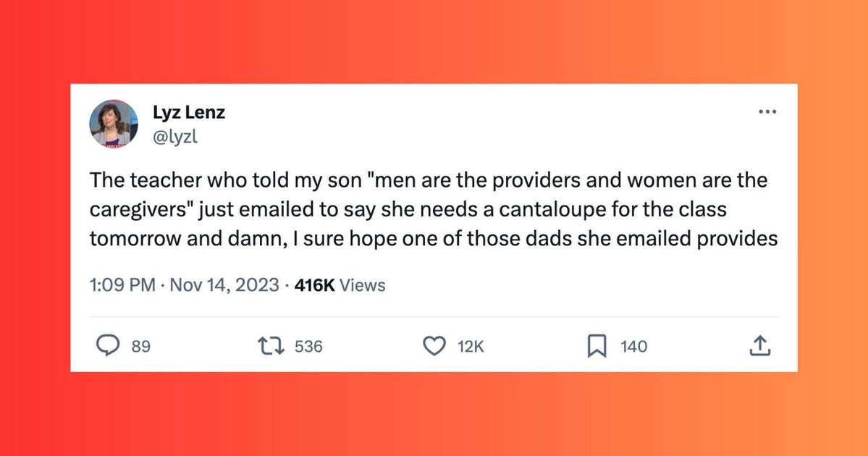This screenshot has height=456, width=868.
Task: Like the tweet with the heart icon
Action: [434, 347]
